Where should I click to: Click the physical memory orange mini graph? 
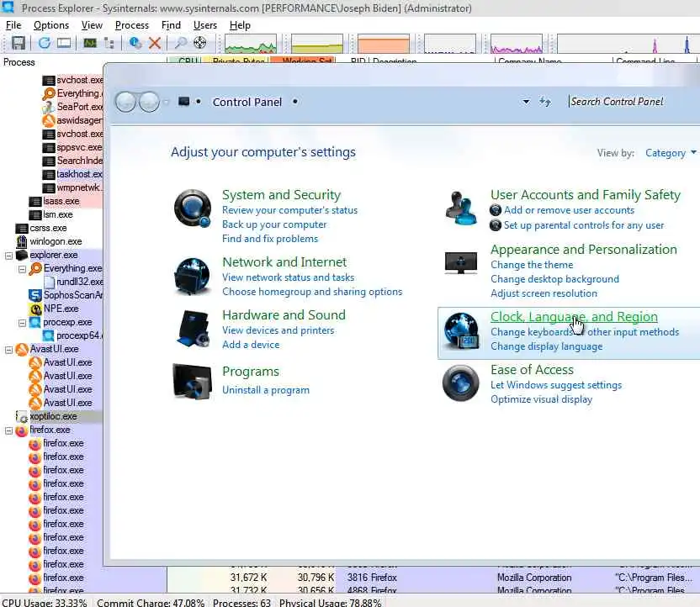tap(384, 44)
